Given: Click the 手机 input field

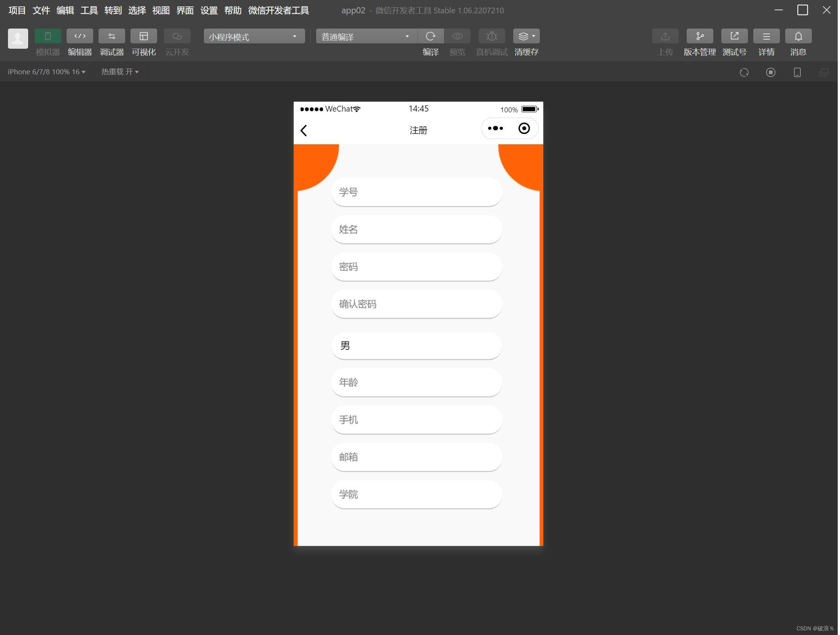Looking at the screenshot, I should (x=417, y=420).
